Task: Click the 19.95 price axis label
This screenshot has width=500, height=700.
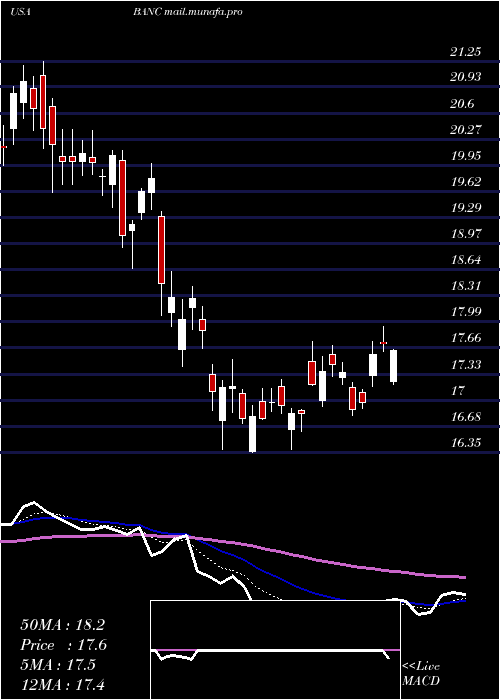Action: click(466, 156)
